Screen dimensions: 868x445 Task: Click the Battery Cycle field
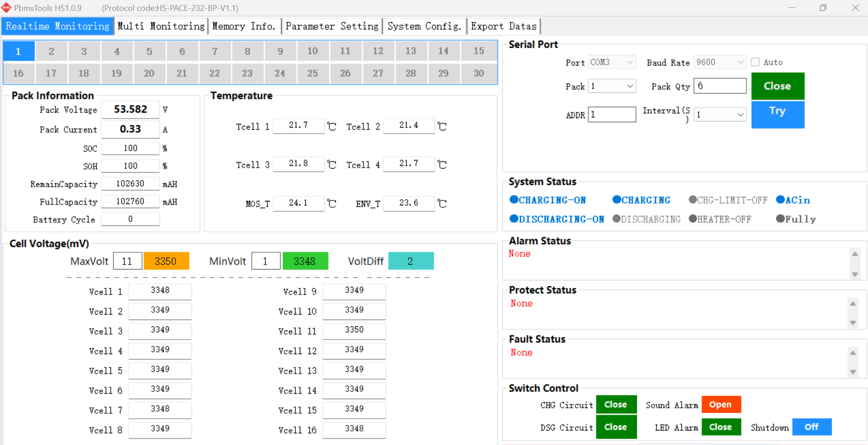coord(130,219)
